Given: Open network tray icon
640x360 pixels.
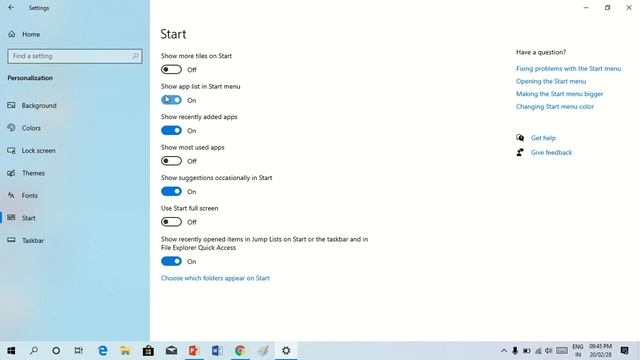Looking at the screenshot, I should pos(538,351).
